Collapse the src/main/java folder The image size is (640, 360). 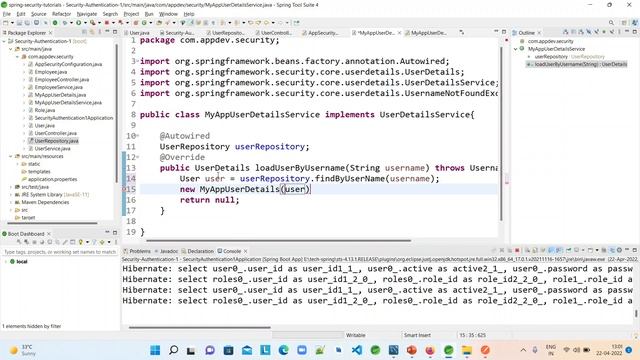point(11,49)
